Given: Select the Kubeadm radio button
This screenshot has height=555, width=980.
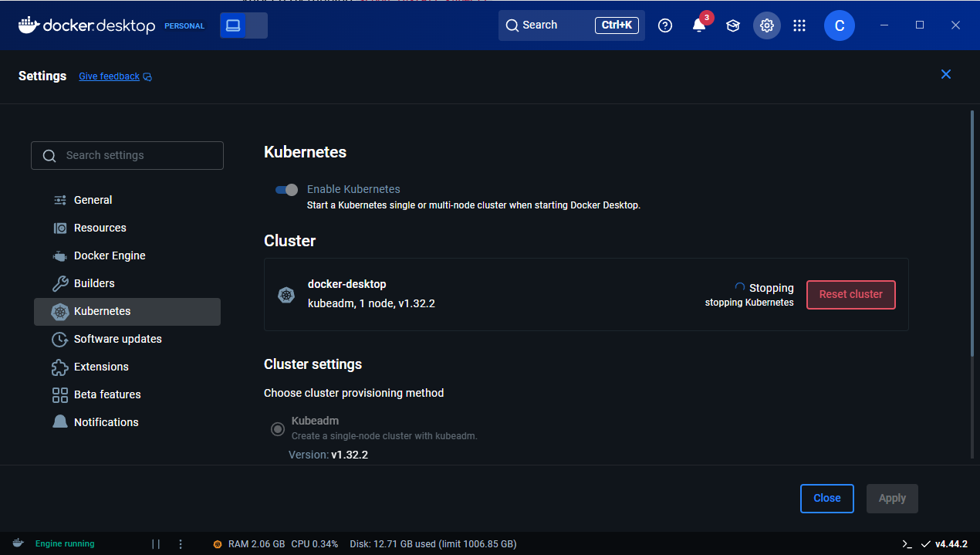Looking at the screenshot, I should (277, 429).
